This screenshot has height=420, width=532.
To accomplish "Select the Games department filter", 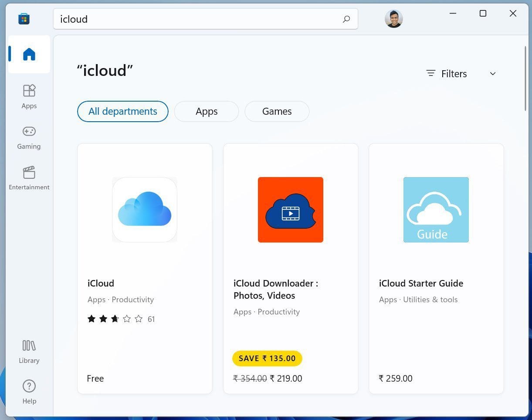I will coord(277,111).
